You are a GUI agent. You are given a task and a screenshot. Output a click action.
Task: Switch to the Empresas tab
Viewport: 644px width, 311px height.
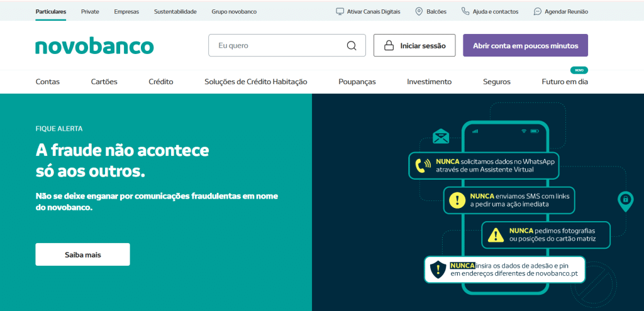tap(126, 11)
